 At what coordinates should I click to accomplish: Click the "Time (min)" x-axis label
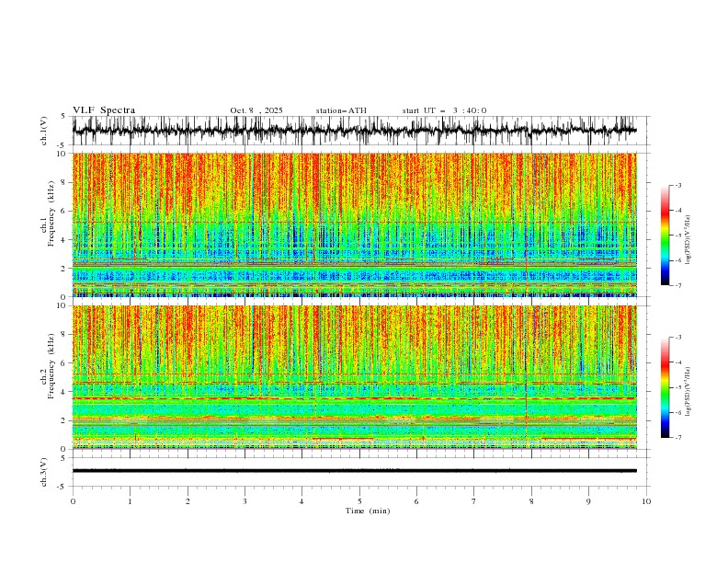368,511
